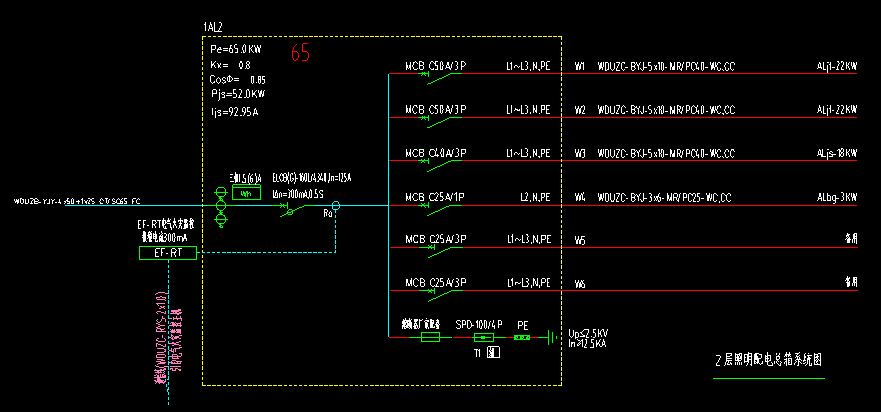Select the W4 circuit MCB switch symbol
The image size is (881, 412).
[x=440, y=209]
